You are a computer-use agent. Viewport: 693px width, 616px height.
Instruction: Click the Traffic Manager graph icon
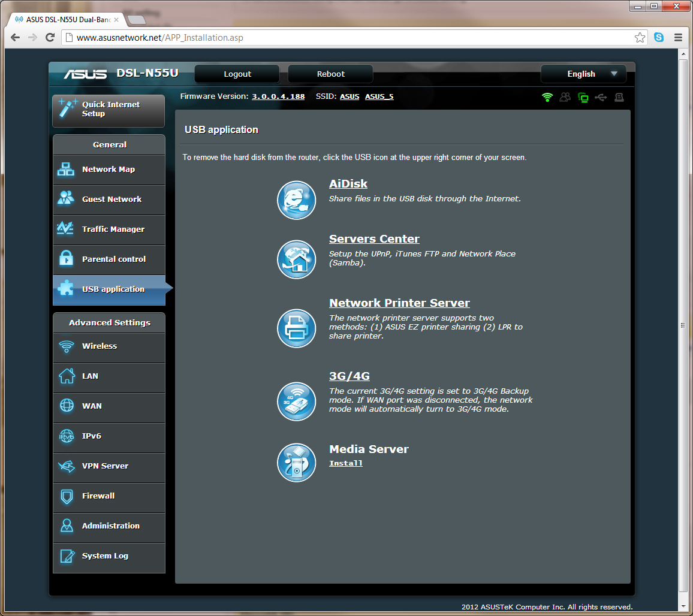click(x=65, y=228)
